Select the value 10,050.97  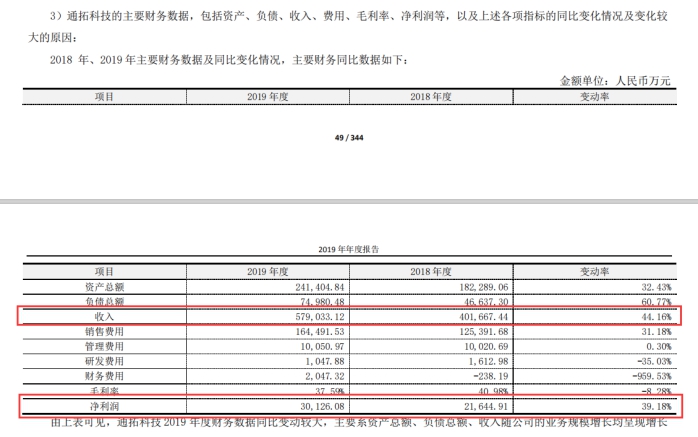tap(322, 346)
